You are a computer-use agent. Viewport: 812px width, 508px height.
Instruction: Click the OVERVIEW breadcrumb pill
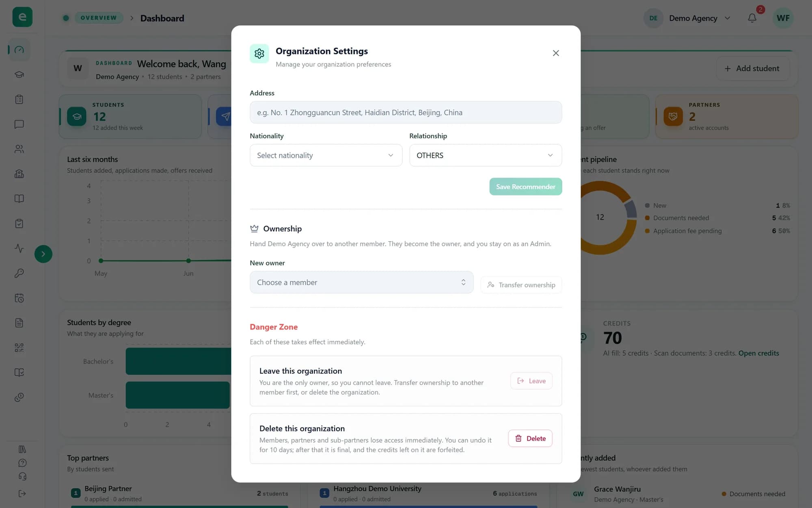point(98,18)
